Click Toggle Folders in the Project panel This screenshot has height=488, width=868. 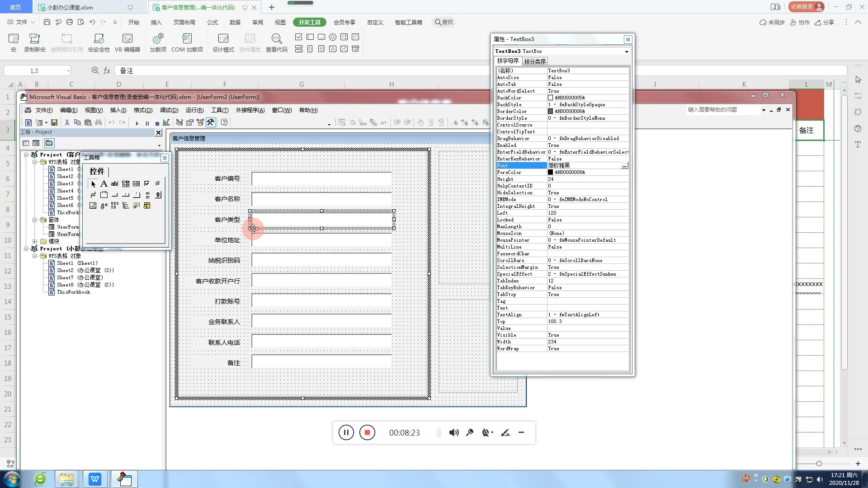point(49,143)
